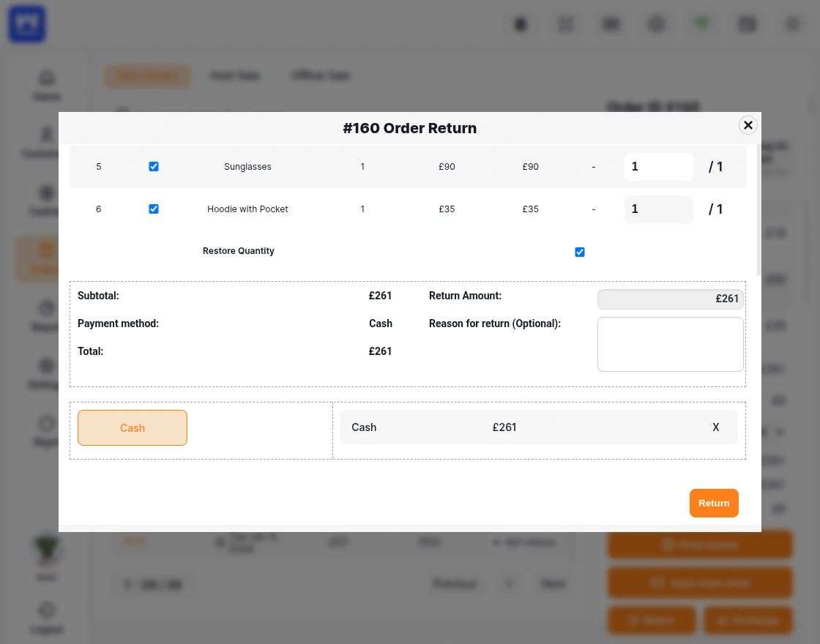Disable the Restore Quantity checkbox
Image resolution: width=820 pixels, height=644 pixels.
coord(580,252)
